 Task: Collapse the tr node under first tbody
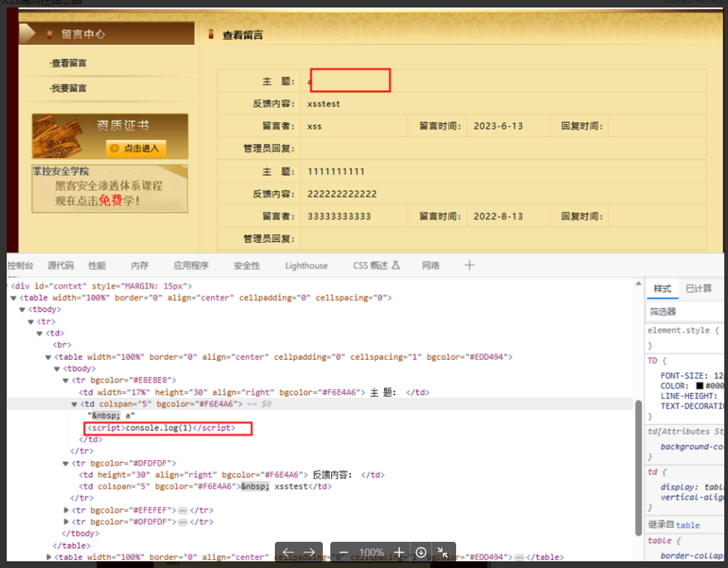pos(31,322)
